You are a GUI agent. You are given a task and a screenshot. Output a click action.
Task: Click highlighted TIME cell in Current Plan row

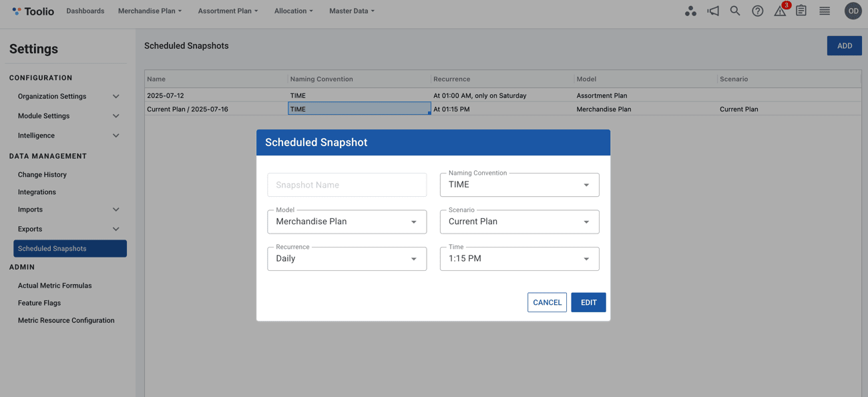click(359, 109)
